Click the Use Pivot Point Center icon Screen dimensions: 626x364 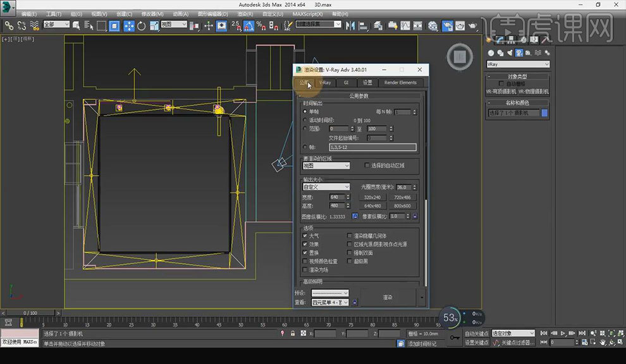(195, 26)
